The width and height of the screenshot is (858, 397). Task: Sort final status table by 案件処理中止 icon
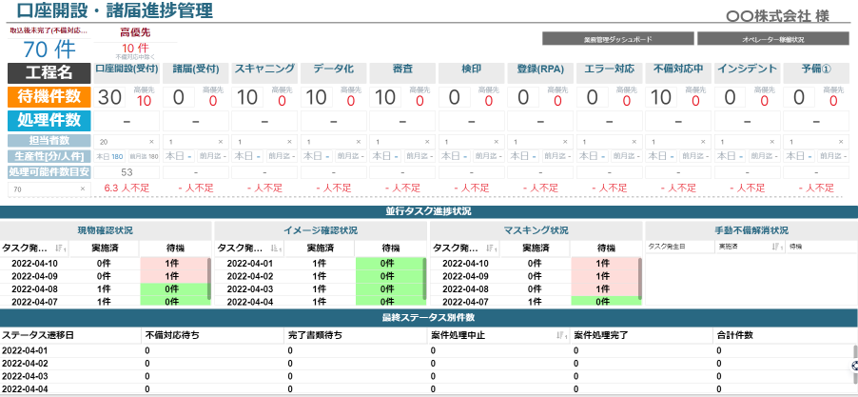click(x=561, y=336)
